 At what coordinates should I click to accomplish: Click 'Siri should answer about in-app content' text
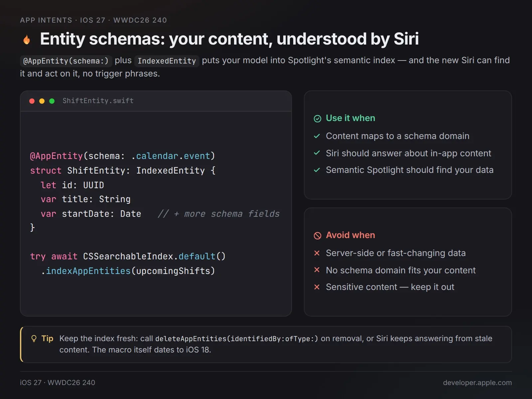click(408, 153)
